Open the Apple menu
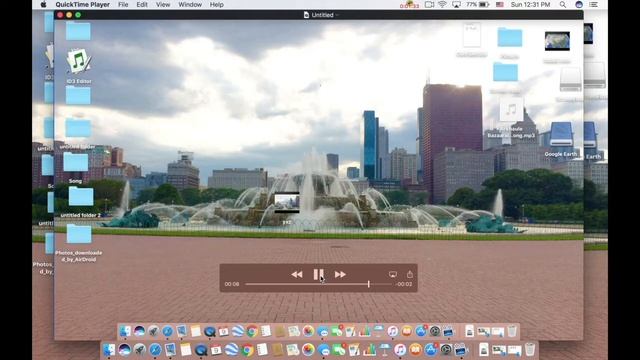 click(44, 4)
